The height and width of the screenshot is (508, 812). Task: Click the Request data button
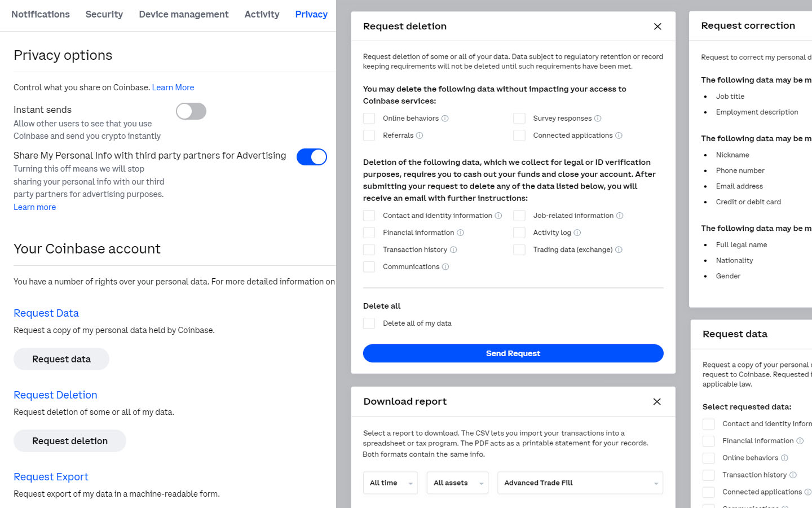pos(61,359)
